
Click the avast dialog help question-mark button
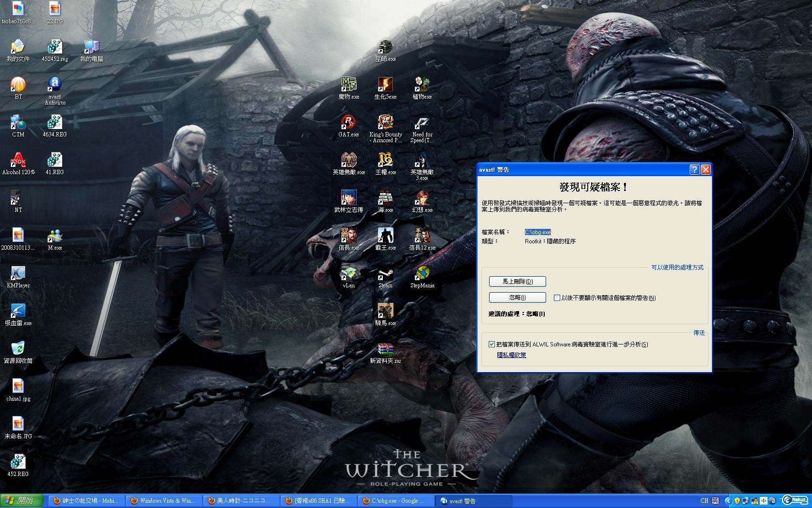pyautogui.click(x=694, y=169)
